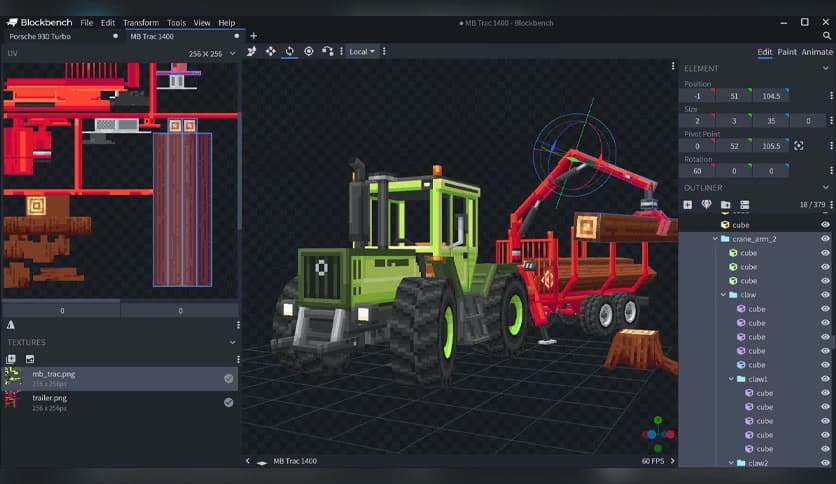836x484 pixels.
Task: Click the Add Mesh icon in Outliner
Action: (x=706, y=205)
